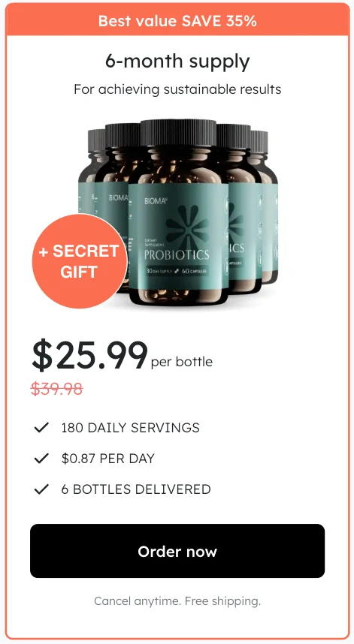
Task: Click the Cancel anytime. Free shipping. text
Action: point(177,601)
